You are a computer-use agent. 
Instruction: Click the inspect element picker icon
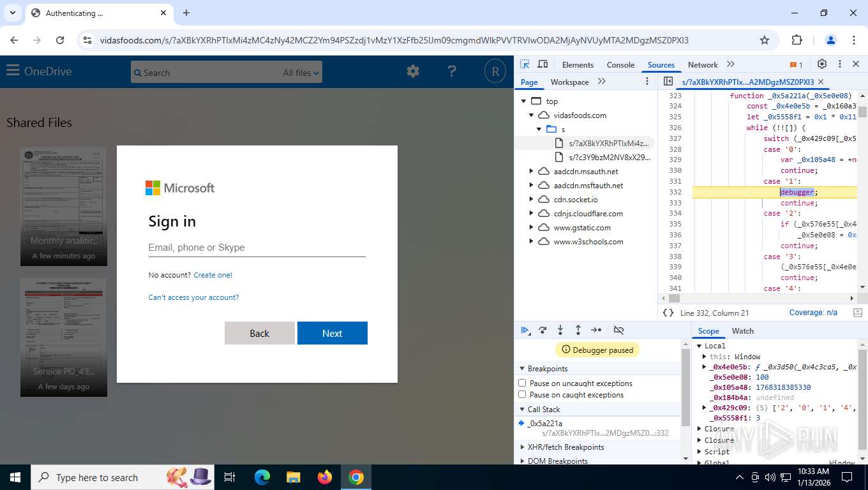(x=525, y=64)
